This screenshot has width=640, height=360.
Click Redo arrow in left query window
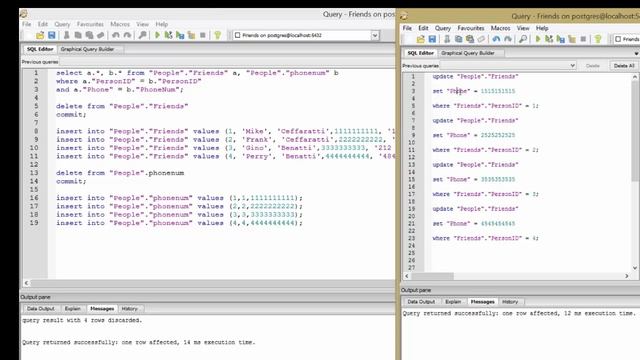coord(127,36)
